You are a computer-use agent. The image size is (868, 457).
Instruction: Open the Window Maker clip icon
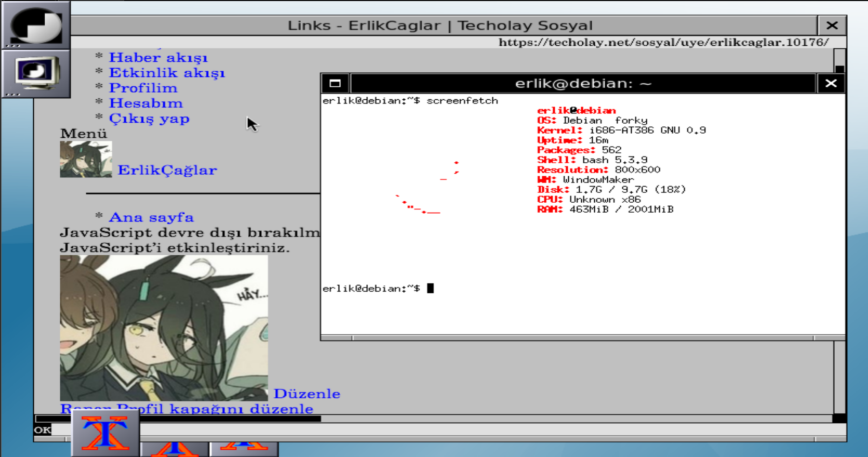tap(36, 25)
